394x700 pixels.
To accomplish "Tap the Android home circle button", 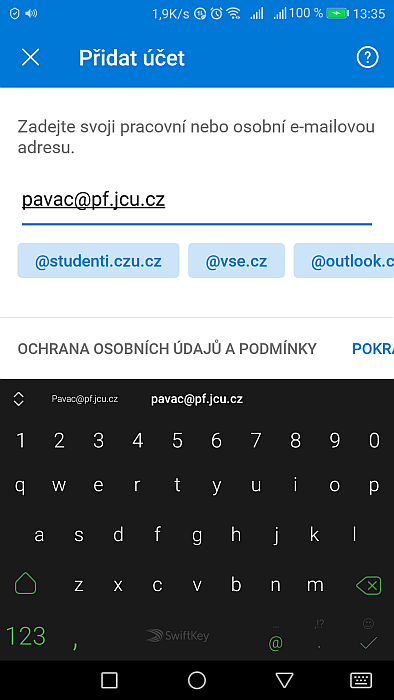I will (197, 680).
